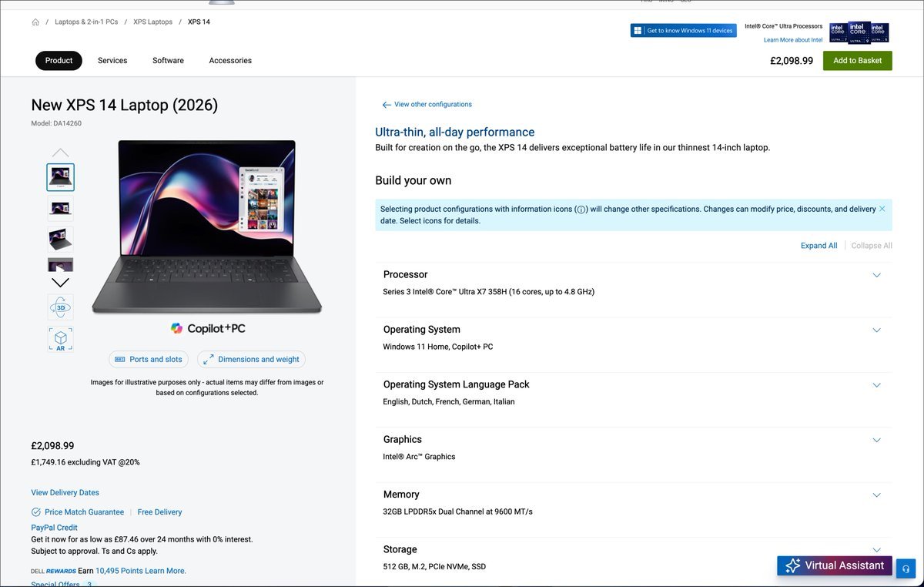Select the first laptop thumbnail

[x=61, y=177]
